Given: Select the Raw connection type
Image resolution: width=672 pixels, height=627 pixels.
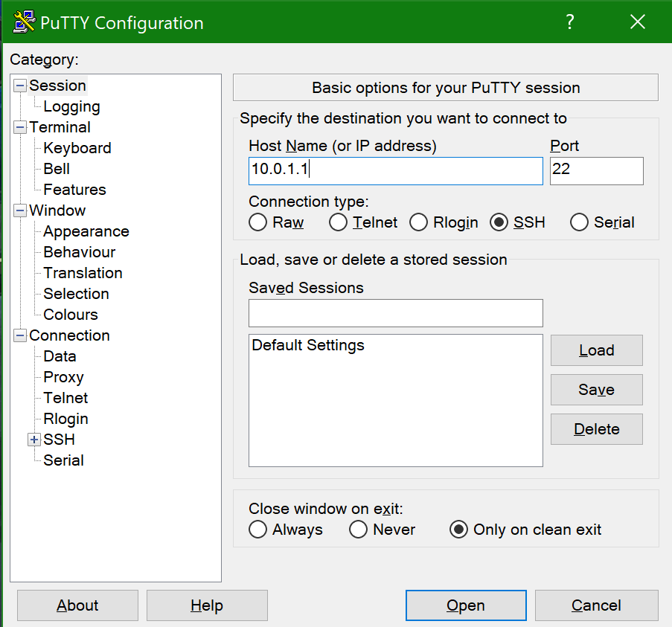Looking at the screenshot, I should (x=257, y=222).
